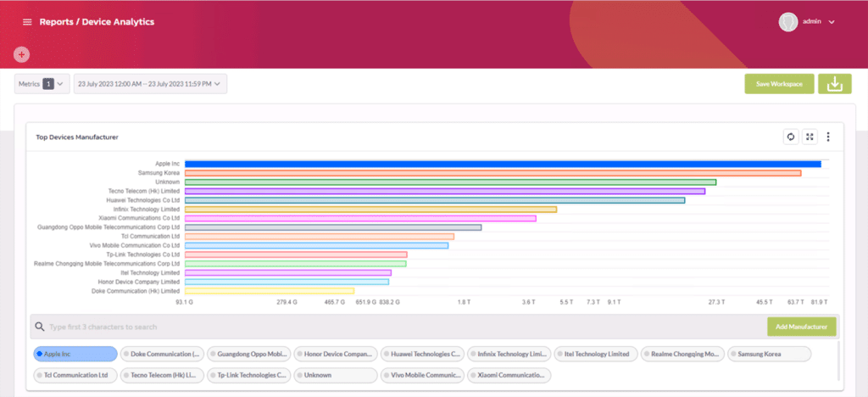This screenshot has width=868, height=397.
Task: Open the hamburger navigation menu
Action: [26, 22]
